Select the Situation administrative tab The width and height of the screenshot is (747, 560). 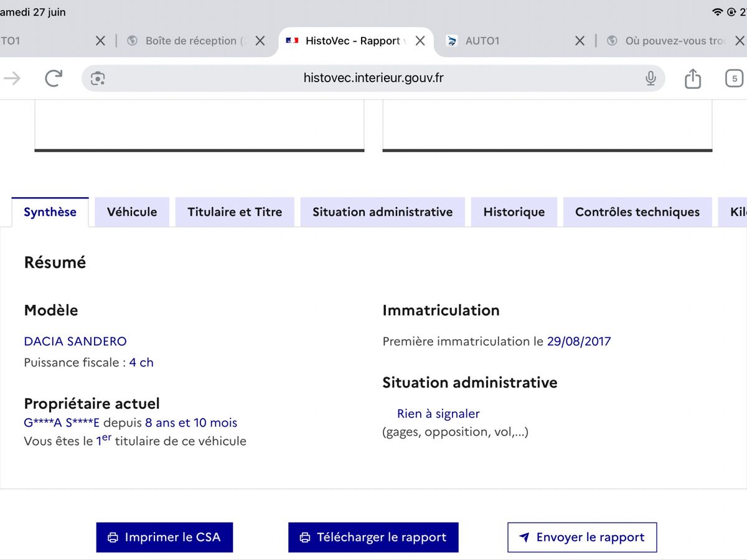click(x=383, y=212)
